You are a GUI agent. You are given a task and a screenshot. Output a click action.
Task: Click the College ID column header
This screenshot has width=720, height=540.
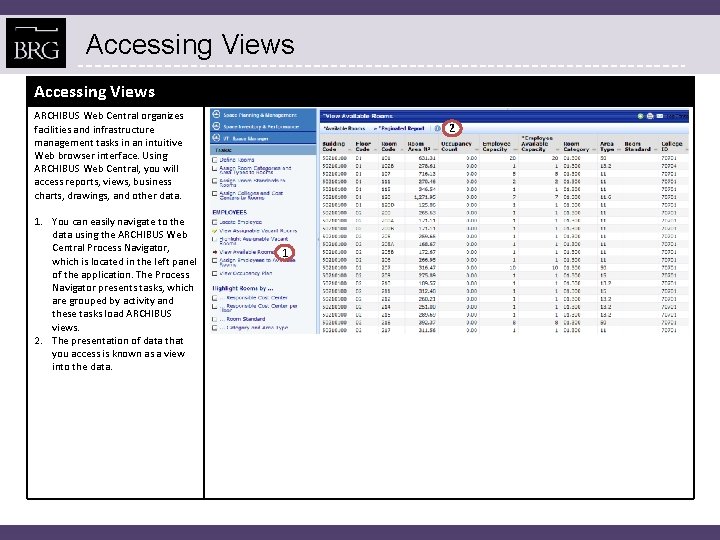(x=671, y=146)
